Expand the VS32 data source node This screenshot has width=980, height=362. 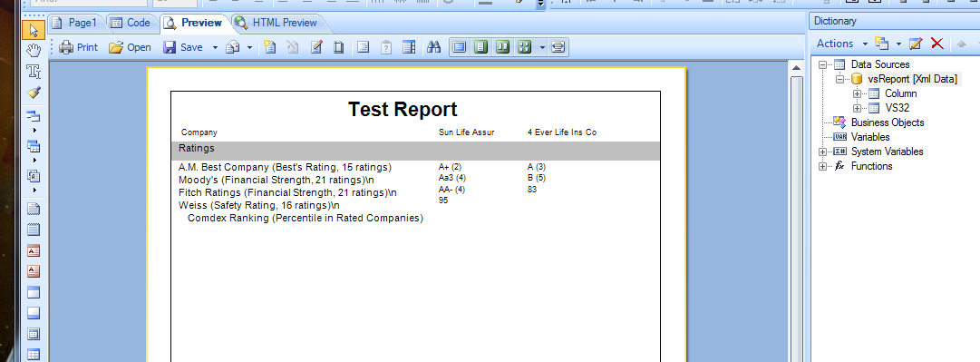pos(858,108)
